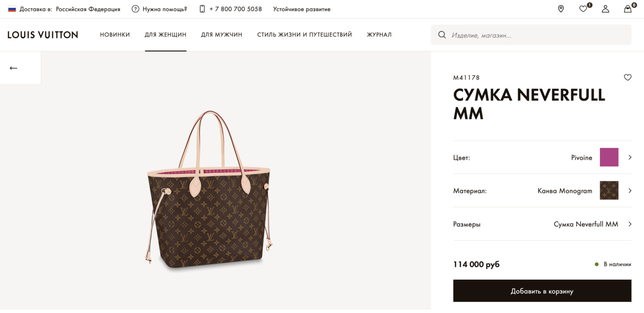The height and width of the screenshot is (313, 644).
Task: Open the account profile icon
Action: click(605, 9)
